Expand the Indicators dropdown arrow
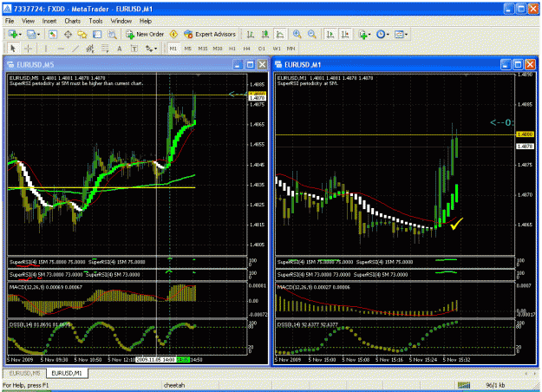Image resolution: width=542 pixels, height=392 pixels. click(369, 35)
